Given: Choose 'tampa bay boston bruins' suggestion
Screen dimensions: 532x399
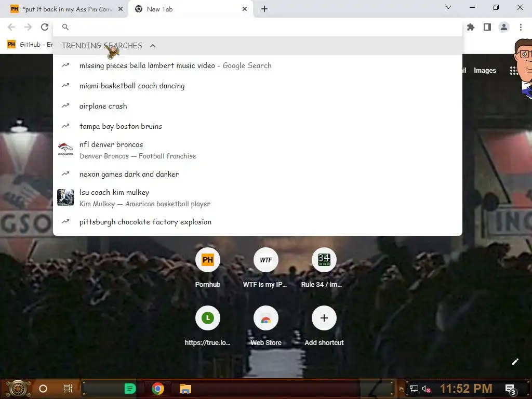Looking at the screenshot, I should [258, 126].
